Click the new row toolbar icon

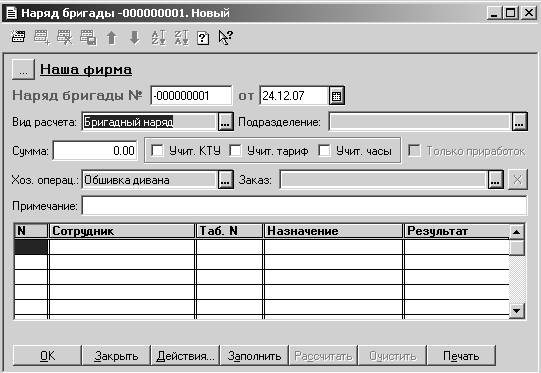click(18, 37)
